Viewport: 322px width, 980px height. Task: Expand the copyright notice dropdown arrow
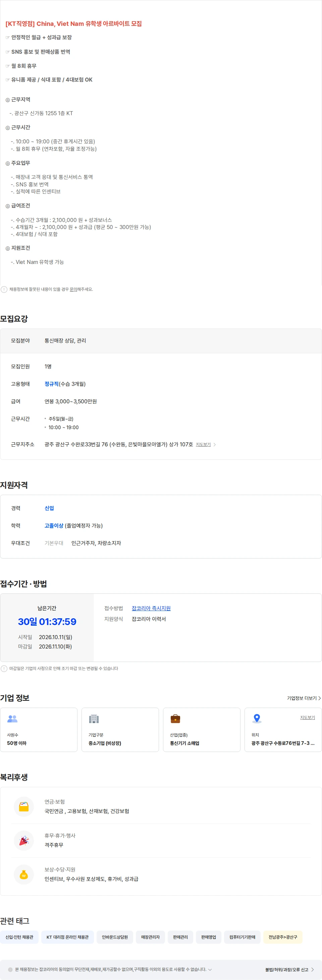pos(210,969)
